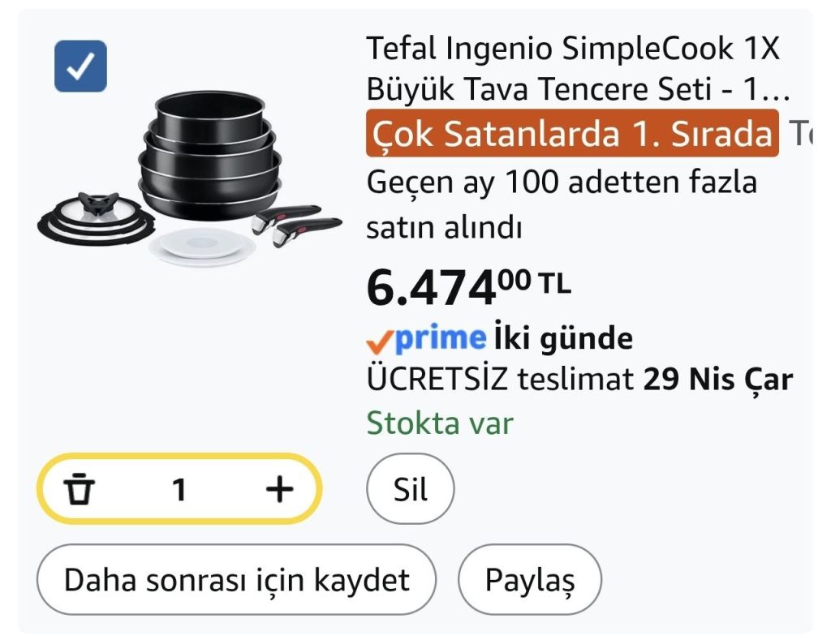This screenshot has height=644, width=831.
Task: Increase quantity with the plus icon
Action: tap(279, 489)
